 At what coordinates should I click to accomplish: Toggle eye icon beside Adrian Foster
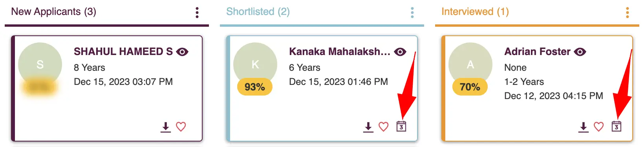[580, 52]
